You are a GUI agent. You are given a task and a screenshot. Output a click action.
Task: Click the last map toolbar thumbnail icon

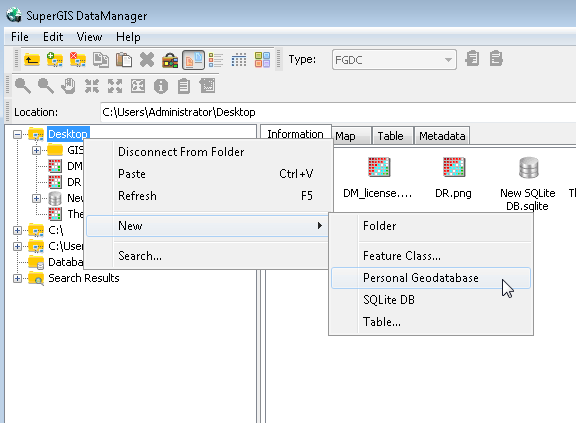click(207, 86)
